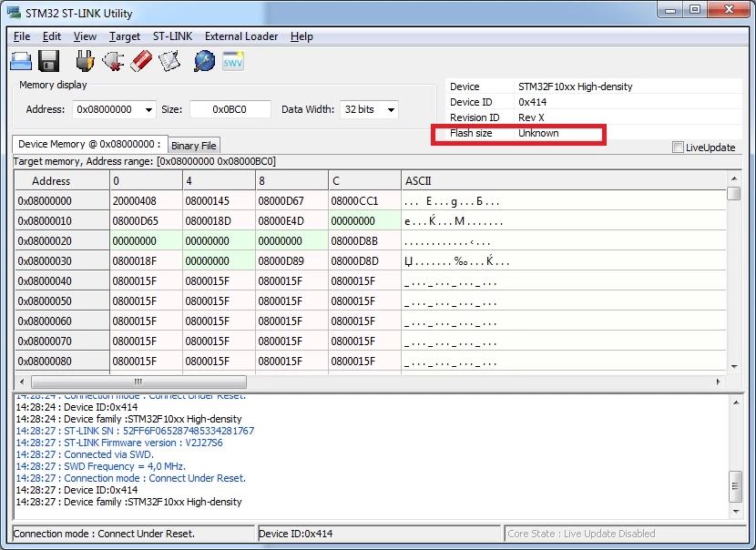The height and width of the screenshot is (550, 756).
Task: Click cell 08000D8B in row 0x08000020
Action: (364, 241)
